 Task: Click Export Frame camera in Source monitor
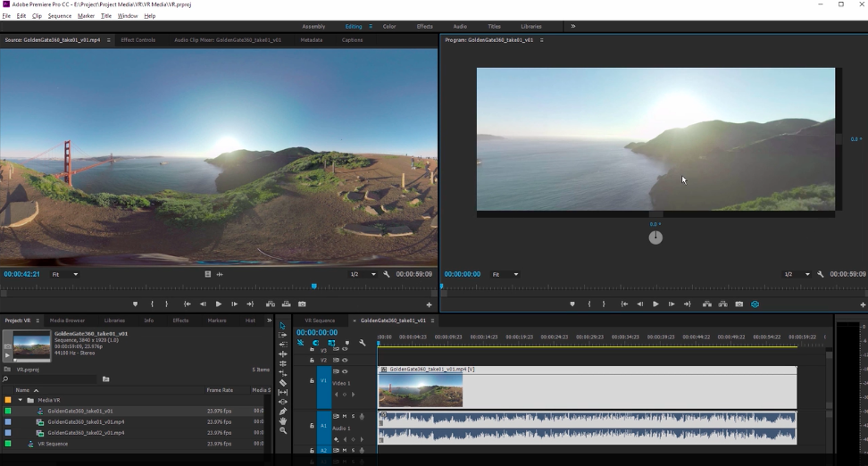point(302,304)
